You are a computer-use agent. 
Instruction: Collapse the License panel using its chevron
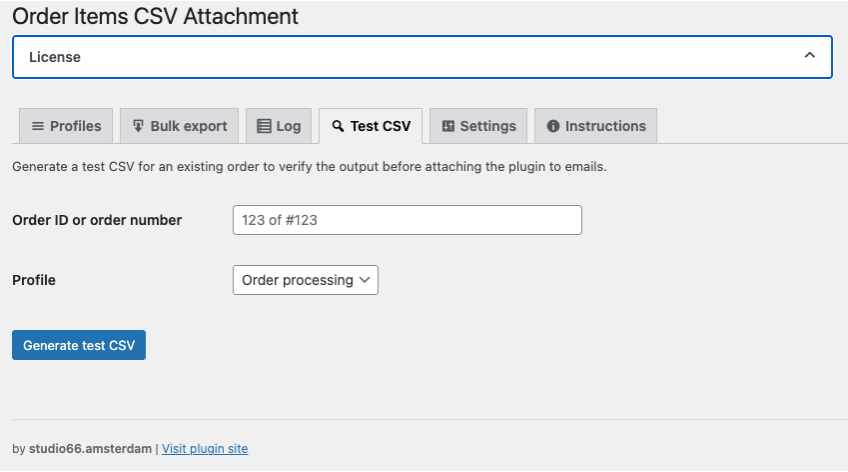tap(810, 56)
